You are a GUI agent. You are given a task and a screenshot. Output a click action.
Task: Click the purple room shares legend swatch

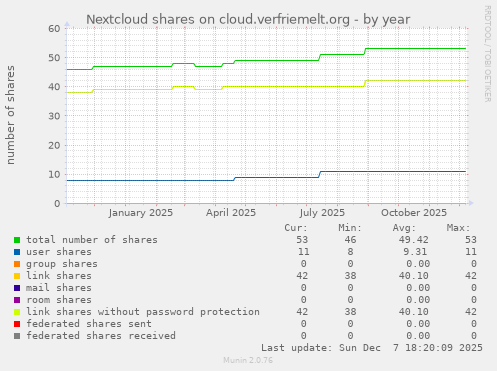click(17, 300)
